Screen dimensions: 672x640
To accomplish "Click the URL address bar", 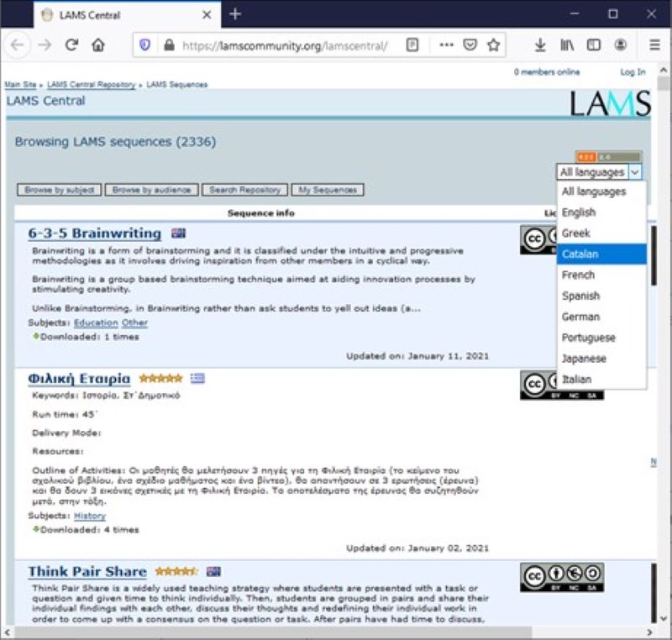I will tap(286, 45).
